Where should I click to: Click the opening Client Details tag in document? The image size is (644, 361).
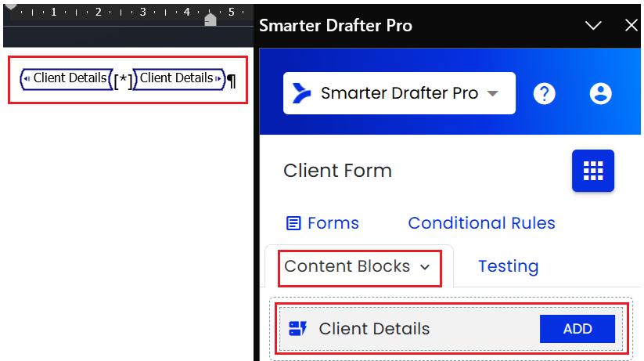point(67,79)
